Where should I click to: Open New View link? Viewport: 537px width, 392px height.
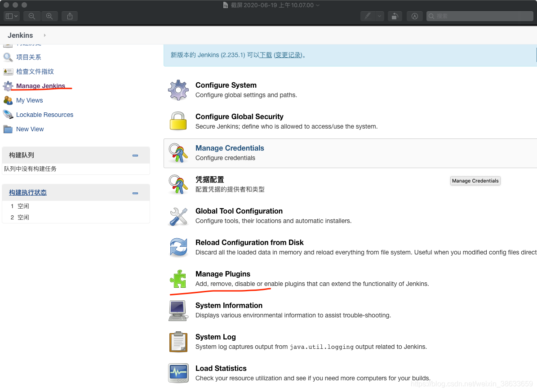30,129
